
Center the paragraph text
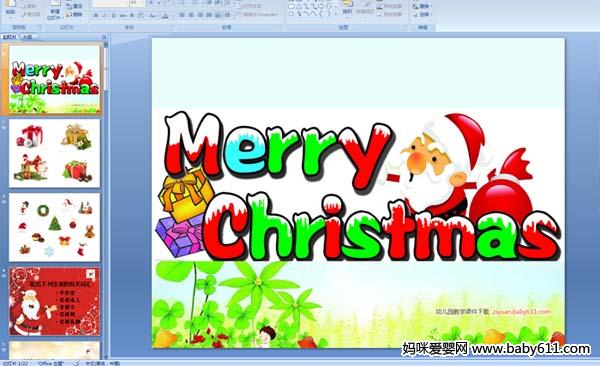(x=192, y=15)
